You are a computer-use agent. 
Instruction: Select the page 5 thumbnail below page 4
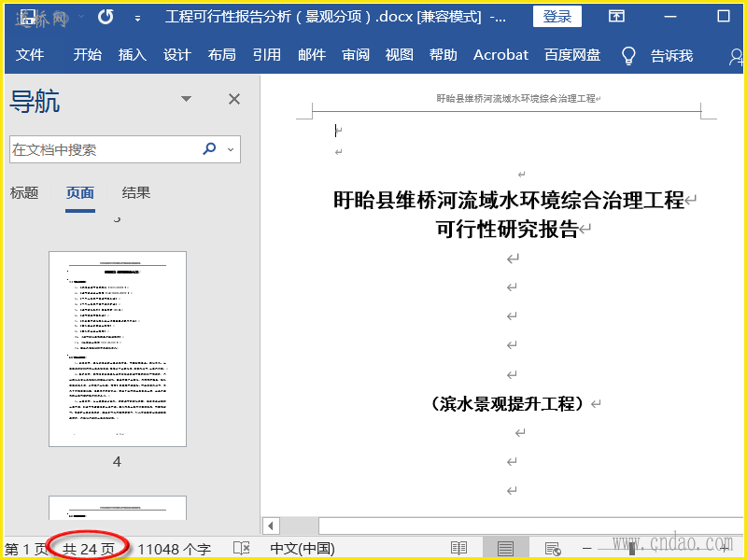tap(118, 508)
